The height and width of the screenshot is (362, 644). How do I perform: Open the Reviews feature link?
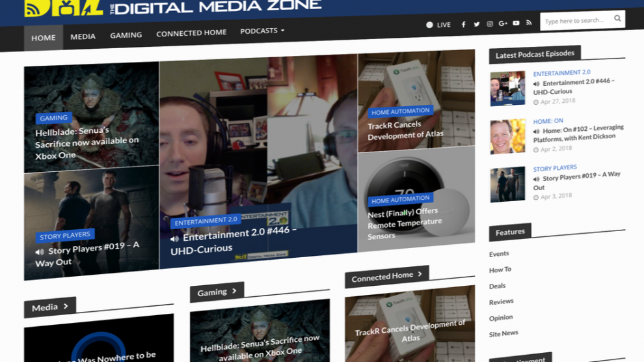click(x=501, y=301)
